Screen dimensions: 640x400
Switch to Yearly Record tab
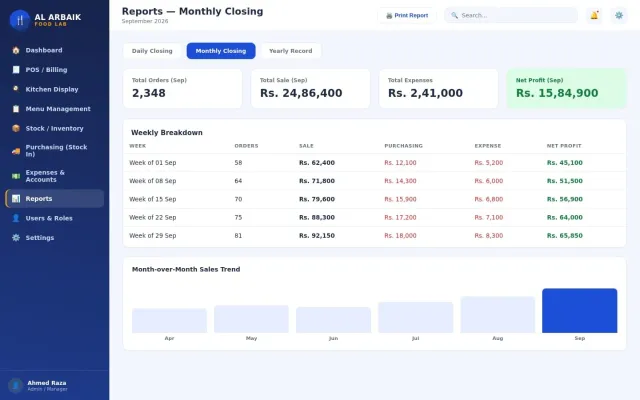(291, 51)
